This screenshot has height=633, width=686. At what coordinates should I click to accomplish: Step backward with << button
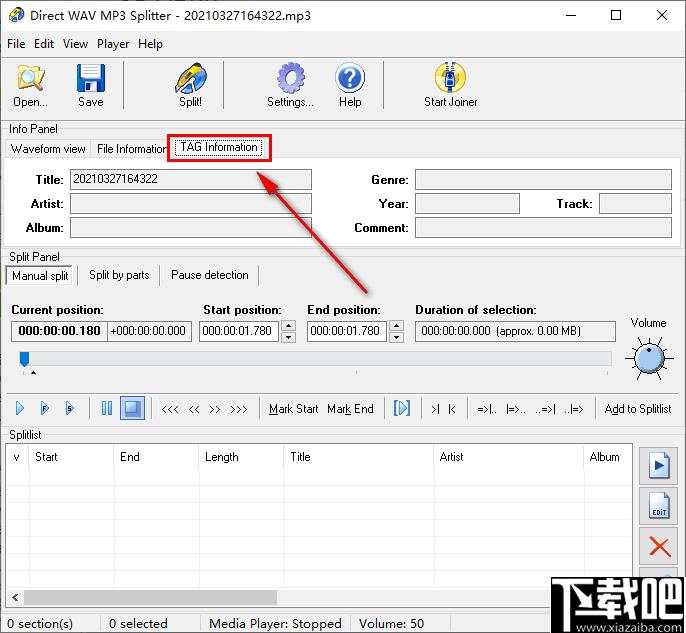click(194, 409)
